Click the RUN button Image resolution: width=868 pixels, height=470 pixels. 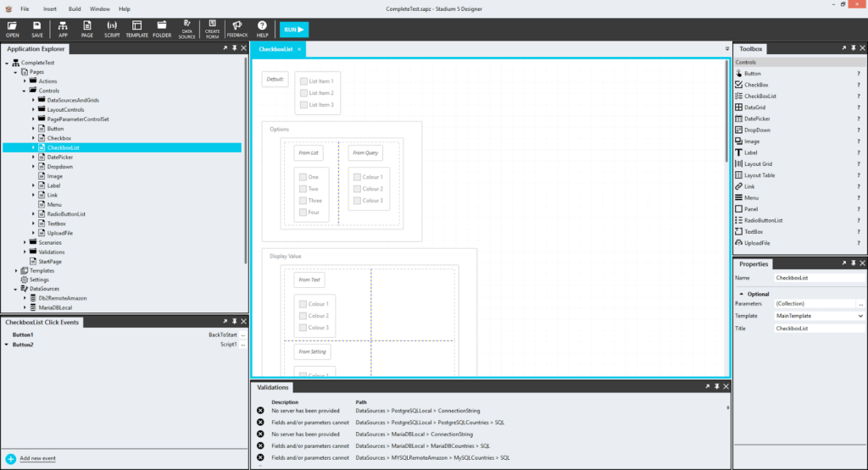tap(294, 30)
